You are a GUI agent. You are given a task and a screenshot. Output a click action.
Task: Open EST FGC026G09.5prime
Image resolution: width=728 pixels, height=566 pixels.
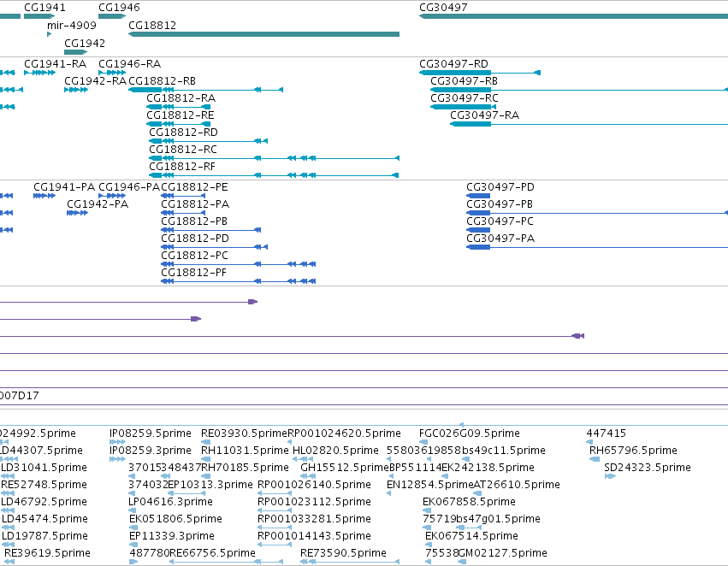point(470,433)
